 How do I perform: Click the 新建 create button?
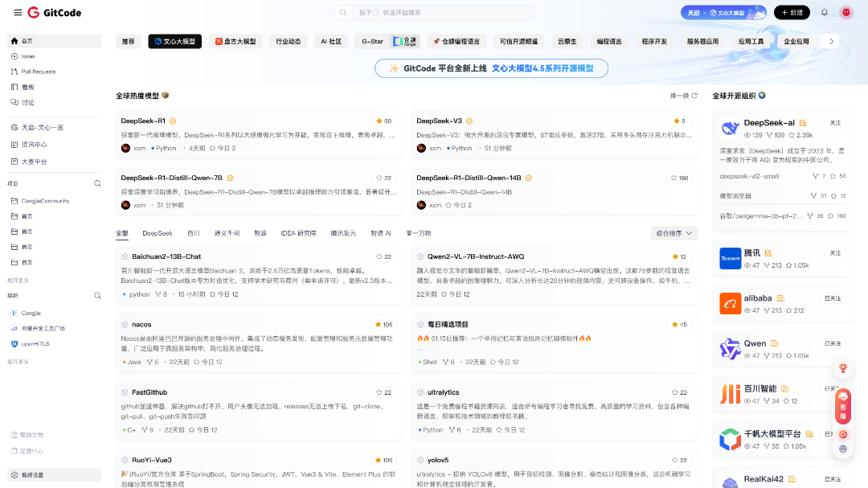pyautogui.click(x=792, y=12)
